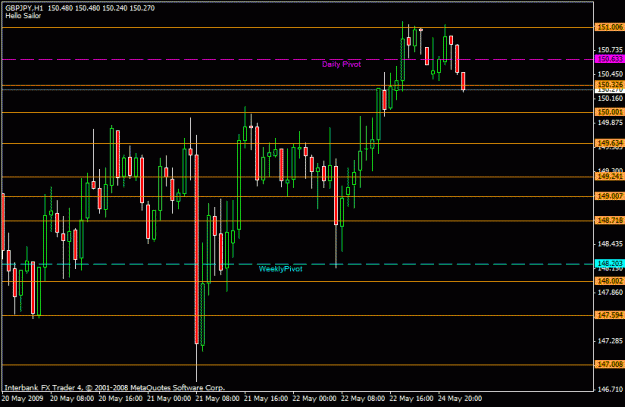Click the '20 May 08:00' time axis label

(72, 399)
